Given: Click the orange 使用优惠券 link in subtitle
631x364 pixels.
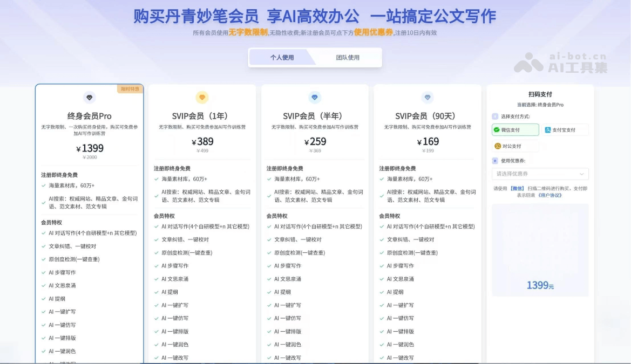Looking at the screenshot, I should click(x=374, y=32).
